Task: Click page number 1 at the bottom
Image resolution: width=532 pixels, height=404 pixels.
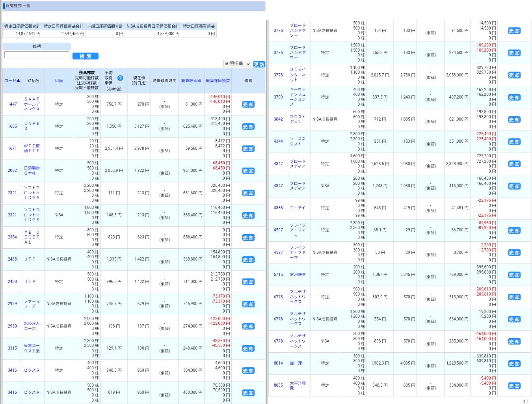Action: pos(524,401)
